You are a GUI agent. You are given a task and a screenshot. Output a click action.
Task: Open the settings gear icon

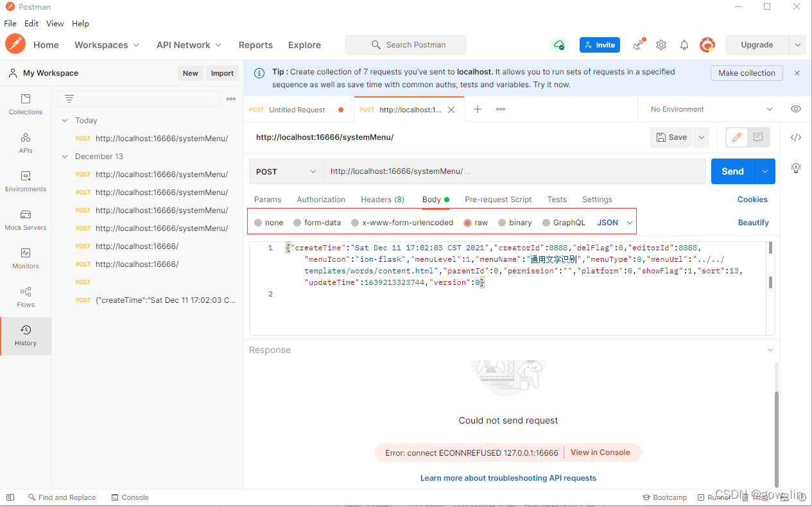point(661,45)
